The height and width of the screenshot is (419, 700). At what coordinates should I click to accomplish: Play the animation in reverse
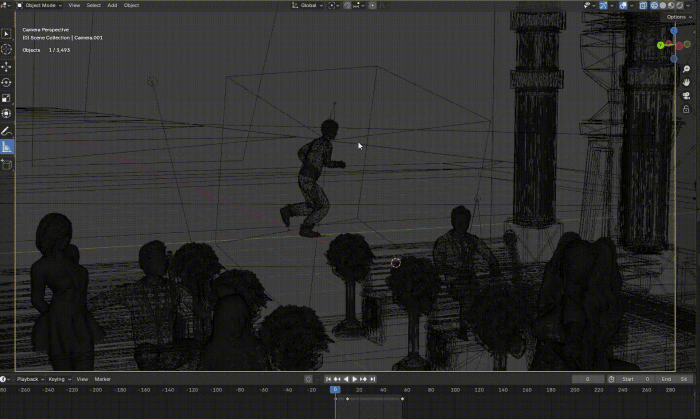pyautogui.click(x=346, y=379)
